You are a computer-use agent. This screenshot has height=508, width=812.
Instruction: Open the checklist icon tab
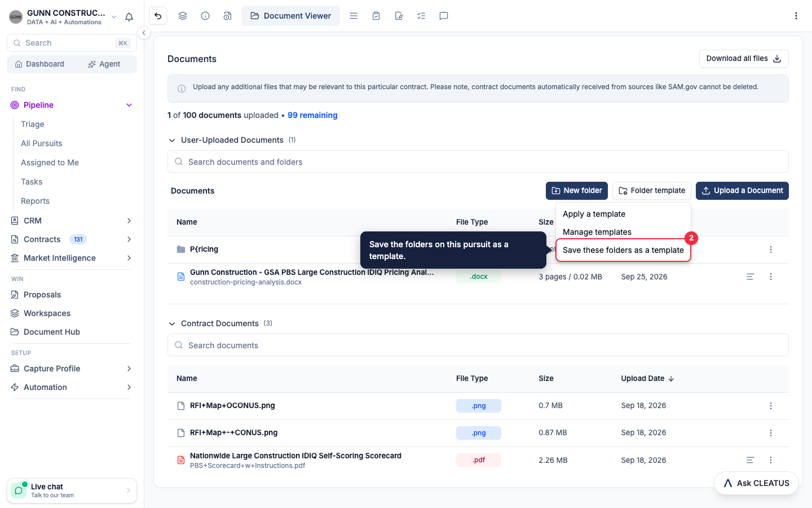(x=421, y=16)
